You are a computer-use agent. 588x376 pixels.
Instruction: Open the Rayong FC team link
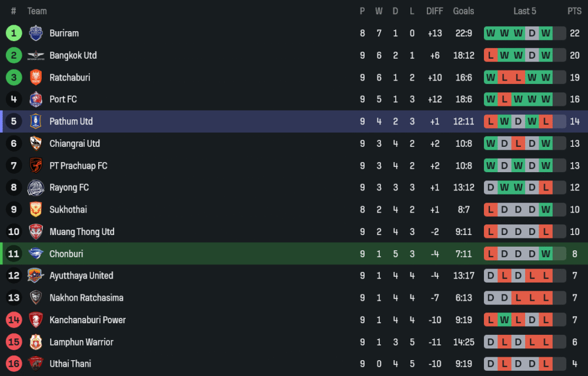(69, 187)
